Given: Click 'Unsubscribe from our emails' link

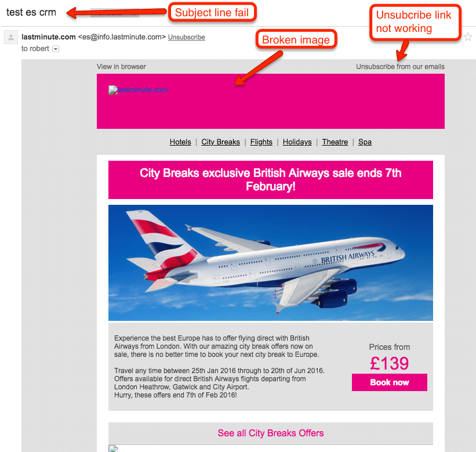Looking at the screenshot, I should pyautogui.click(x=400, y=67).
